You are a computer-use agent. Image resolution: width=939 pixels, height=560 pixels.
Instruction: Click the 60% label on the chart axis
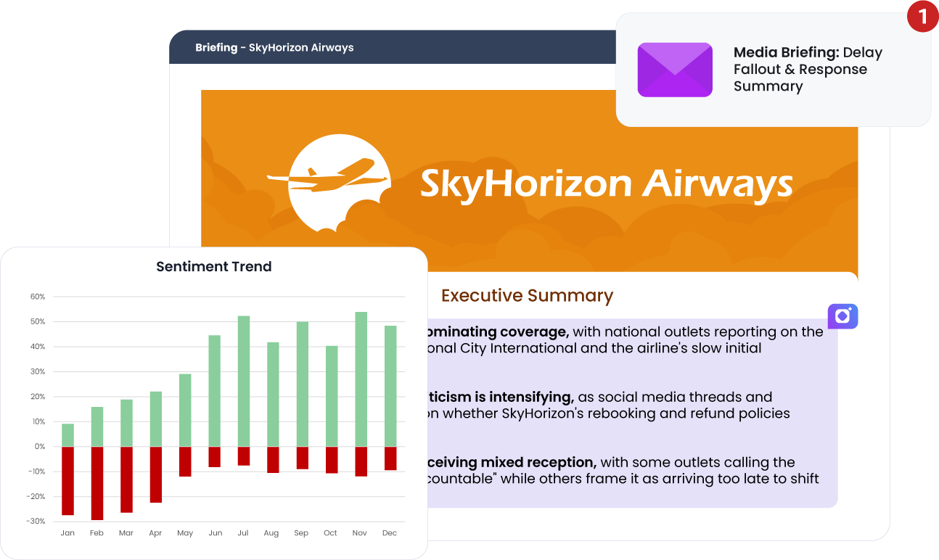pos(38,297)
